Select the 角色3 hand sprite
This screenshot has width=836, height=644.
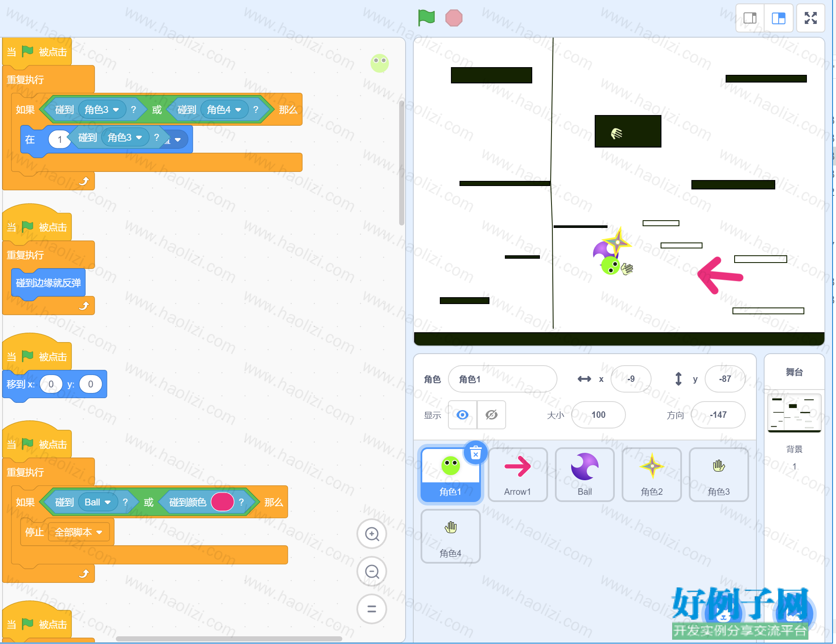718,475
